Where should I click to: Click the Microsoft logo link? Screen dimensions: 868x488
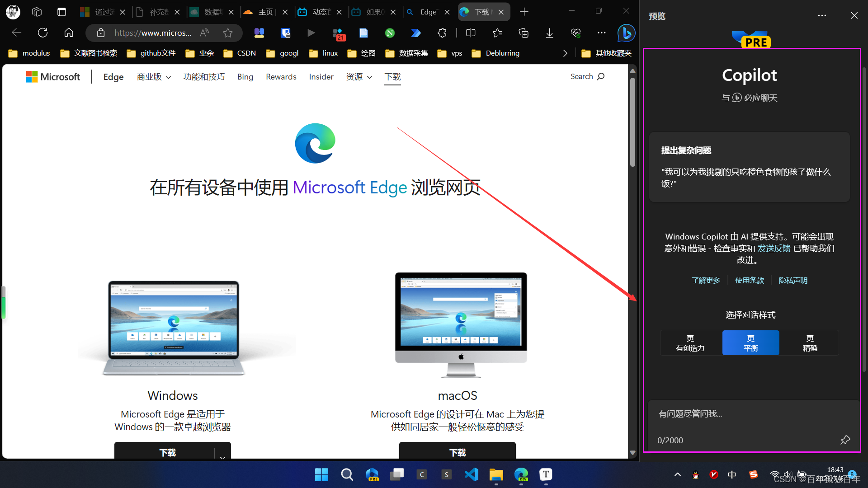point(53,77)
